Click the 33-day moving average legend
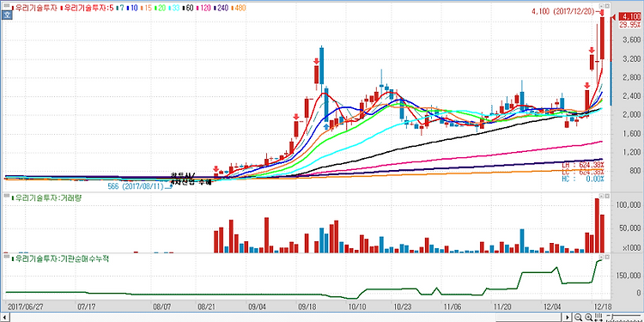 [174, 8]
